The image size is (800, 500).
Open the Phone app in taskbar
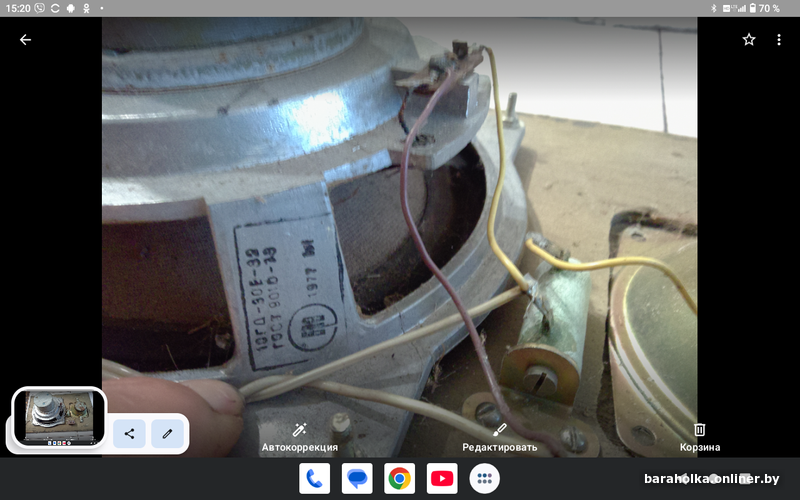pyautogui.click(x=314, y=479)
